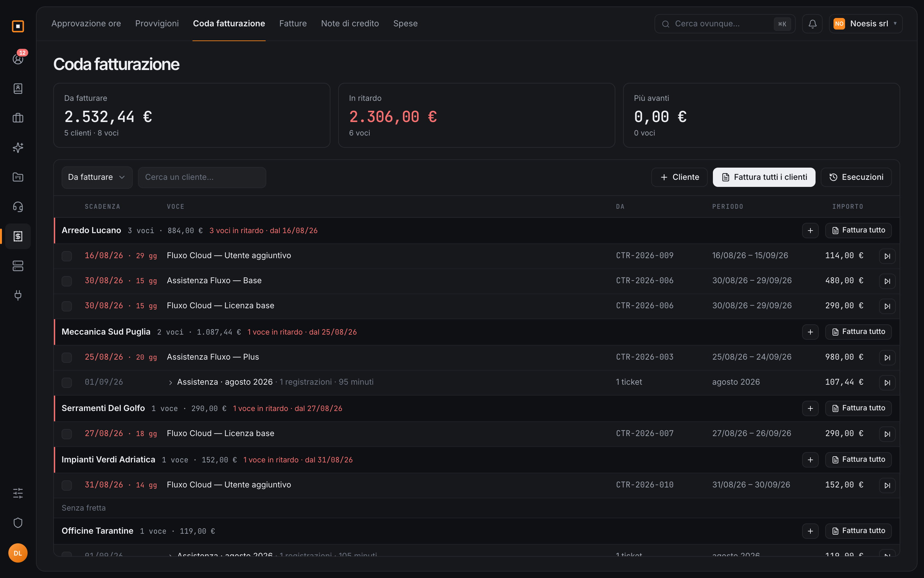The height and width of the screenshot is (578, 924).
Task: Open the sparkles AI sidebar icon
Action: tap(18, 148)
